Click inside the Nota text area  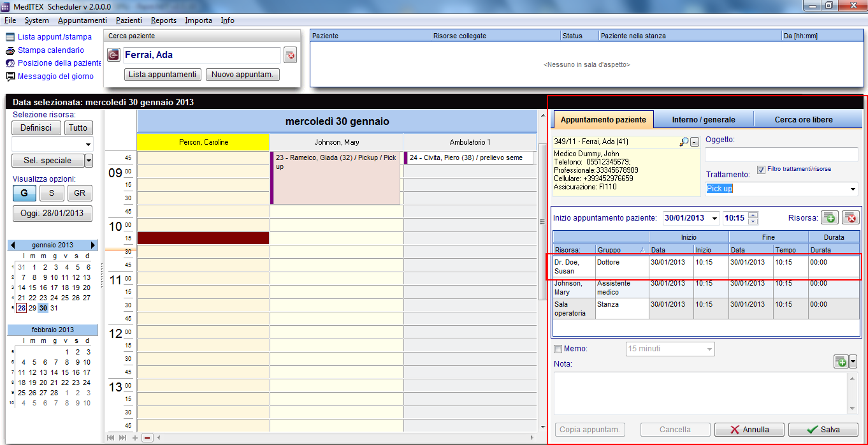coord(700,393)
